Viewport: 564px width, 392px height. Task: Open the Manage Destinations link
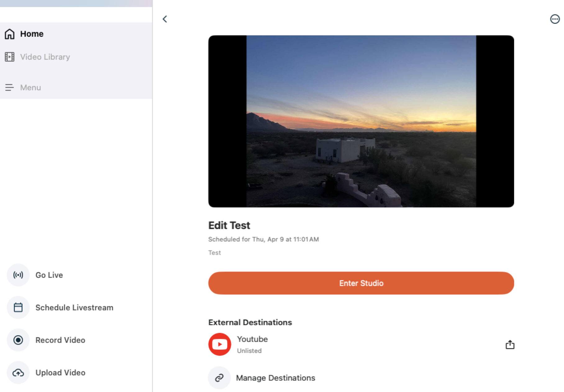[x=275, y=378]
